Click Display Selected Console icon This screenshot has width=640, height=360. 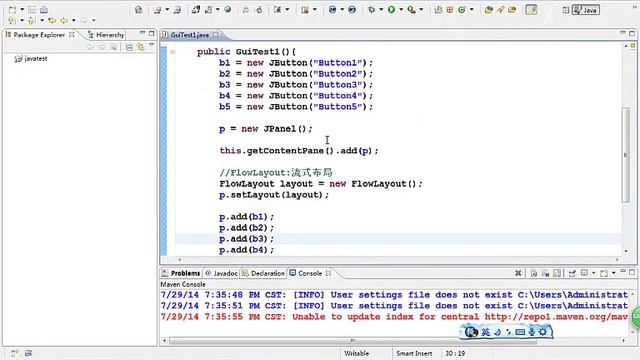[x=584, y=273]
